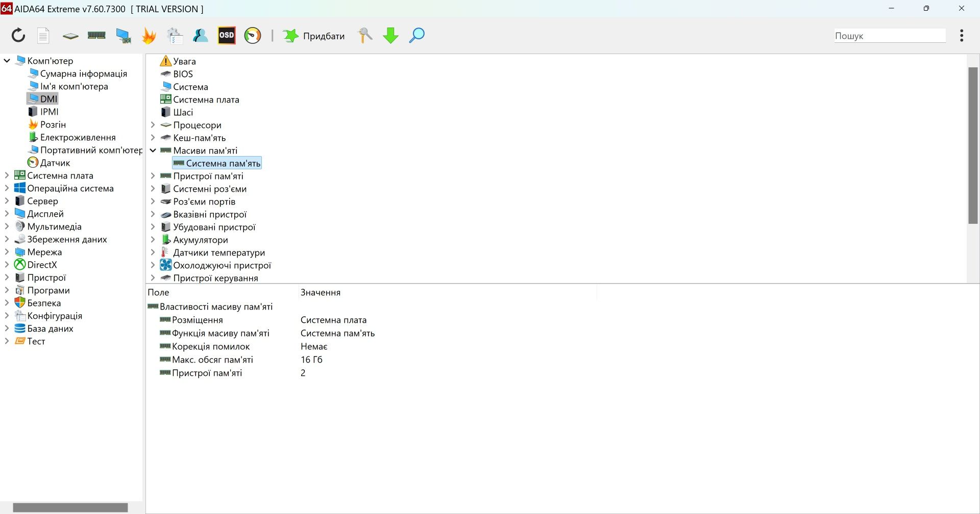Click the Тест benchmark icon

point(20,341)
